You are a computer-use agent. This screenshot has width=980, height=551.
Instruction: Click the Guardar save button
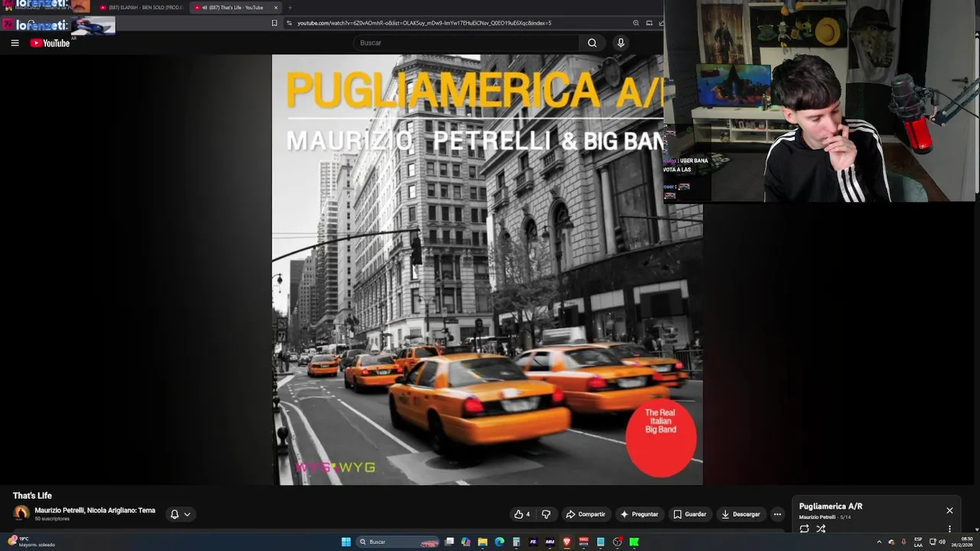(690, 514)
